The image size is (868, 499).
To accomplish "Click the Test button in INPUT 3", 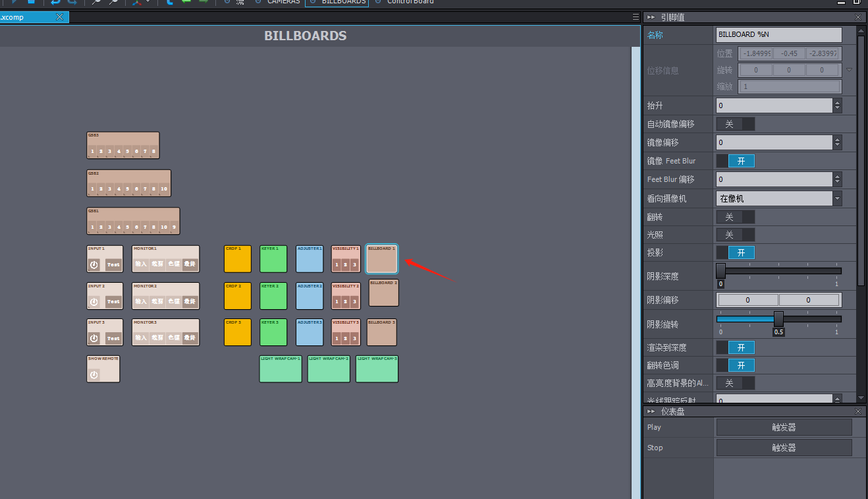I will 114,338.
